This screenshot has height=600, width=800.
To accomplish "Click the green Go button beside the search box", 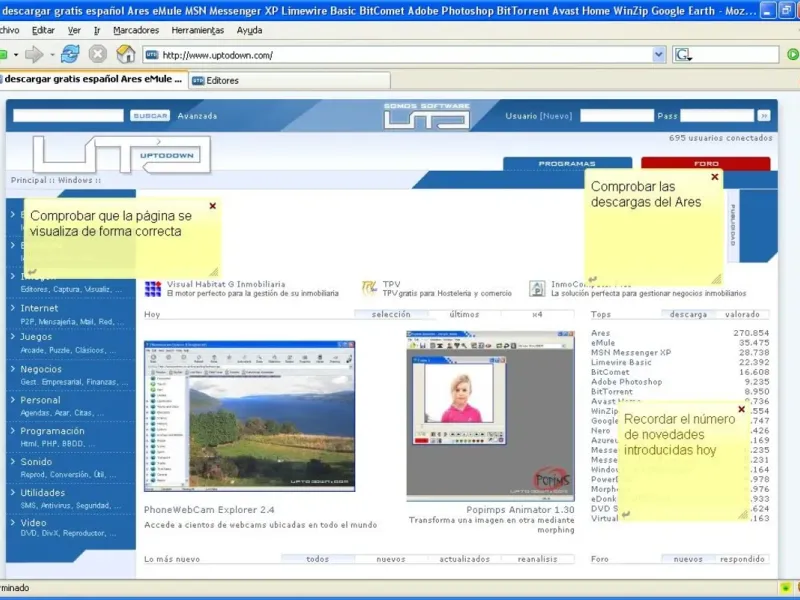I will click(793, 54).
